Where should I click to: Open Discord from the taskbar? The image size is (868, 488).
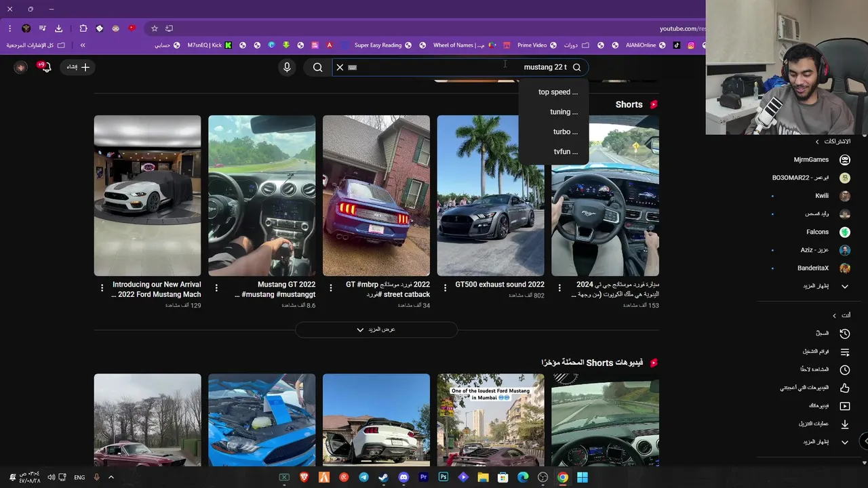(403, 477)
